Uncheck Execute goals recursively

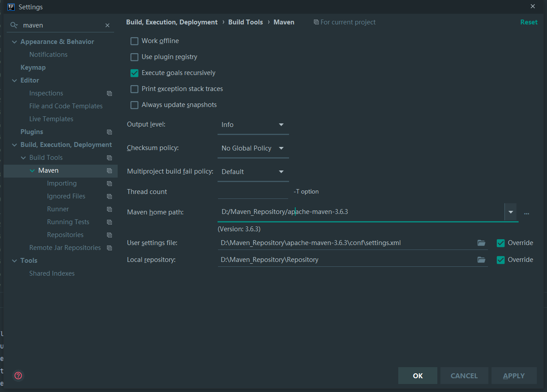(x=135, y=73)
